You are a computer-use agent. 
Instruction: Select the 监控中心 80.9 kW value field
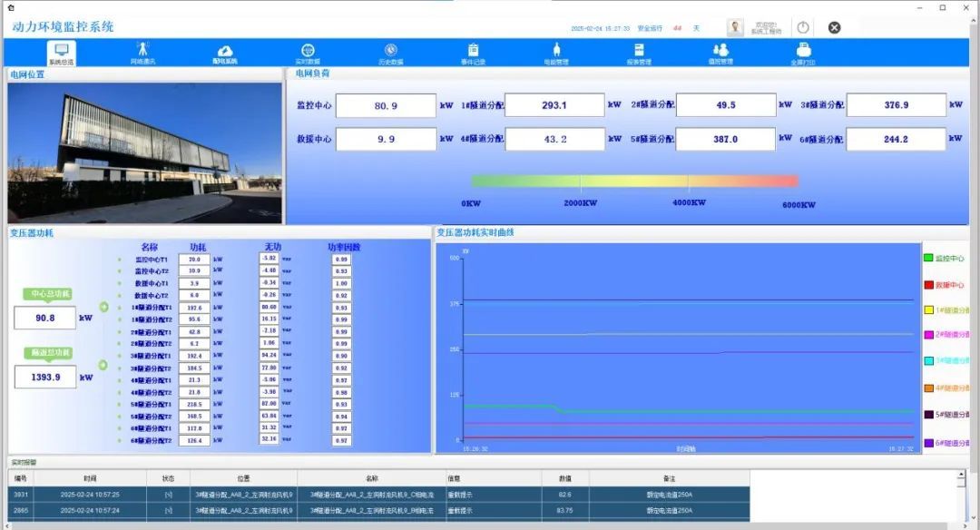(x=386, y=105)
